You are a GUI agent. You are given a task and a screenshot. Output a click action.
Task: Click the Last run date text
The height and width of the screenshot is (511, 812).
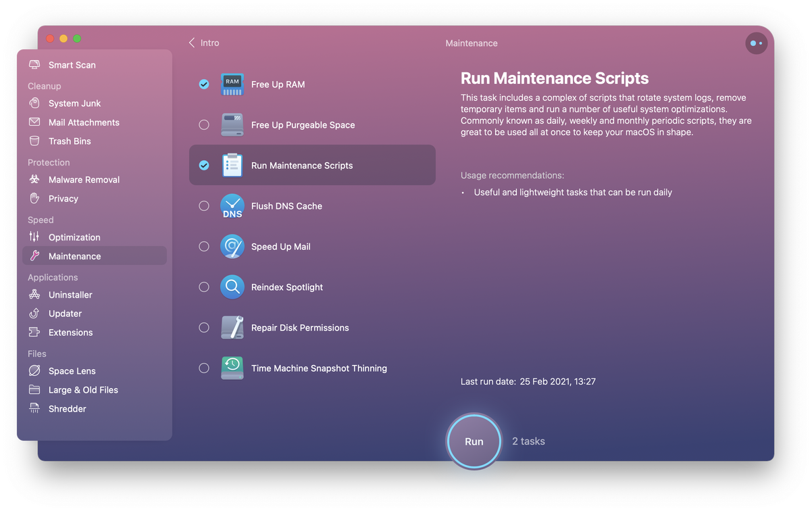coord(528,382)
